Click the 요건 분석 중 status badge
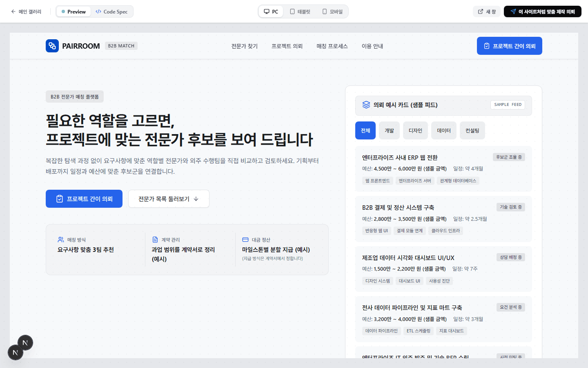588x368 pixels. click(511, 307)
